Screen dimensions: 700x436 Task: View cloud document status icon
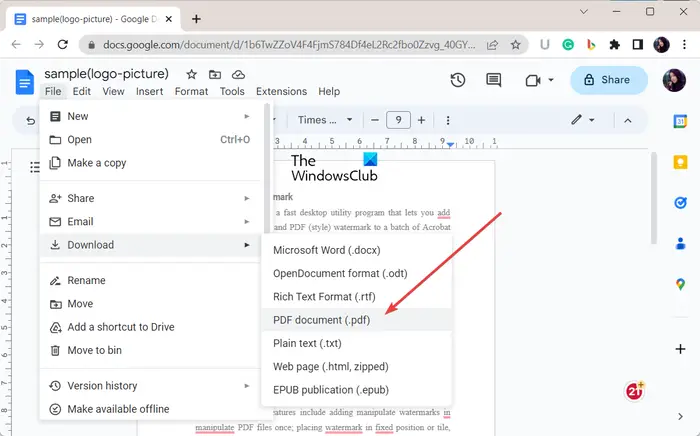point(239,74)
